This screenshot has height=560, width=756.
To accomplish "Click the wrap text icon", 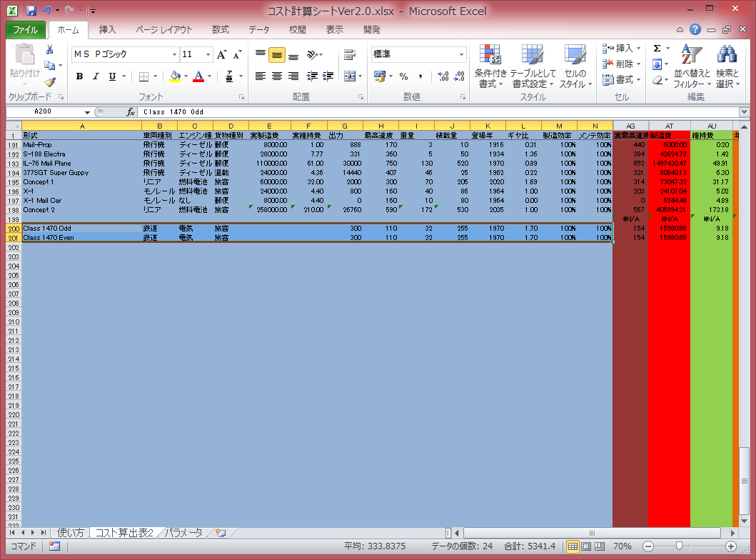I will (350, 54).
